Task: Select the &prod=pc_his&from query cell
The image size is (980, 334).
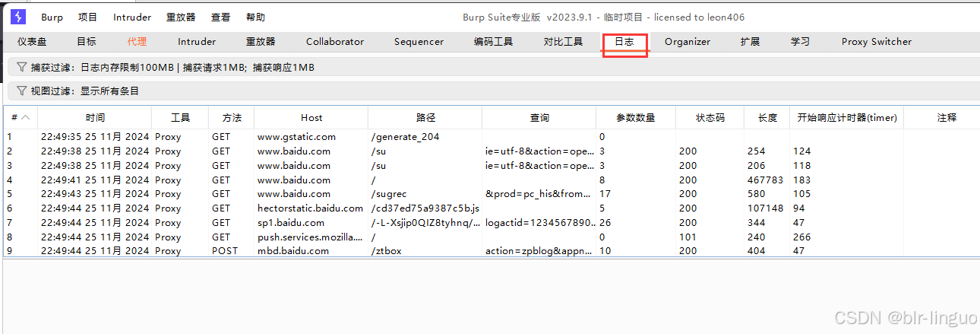Action: 539,194
